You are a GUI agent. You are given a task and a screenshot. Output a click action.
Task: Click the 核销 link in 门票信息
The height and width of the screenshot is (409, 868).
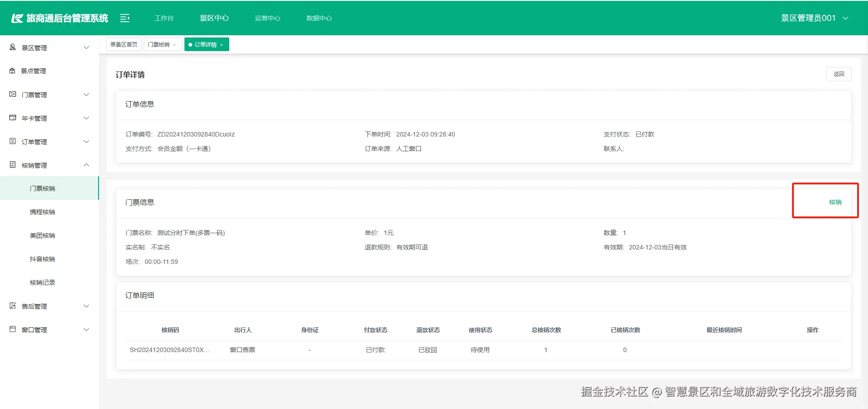[835, 202]
